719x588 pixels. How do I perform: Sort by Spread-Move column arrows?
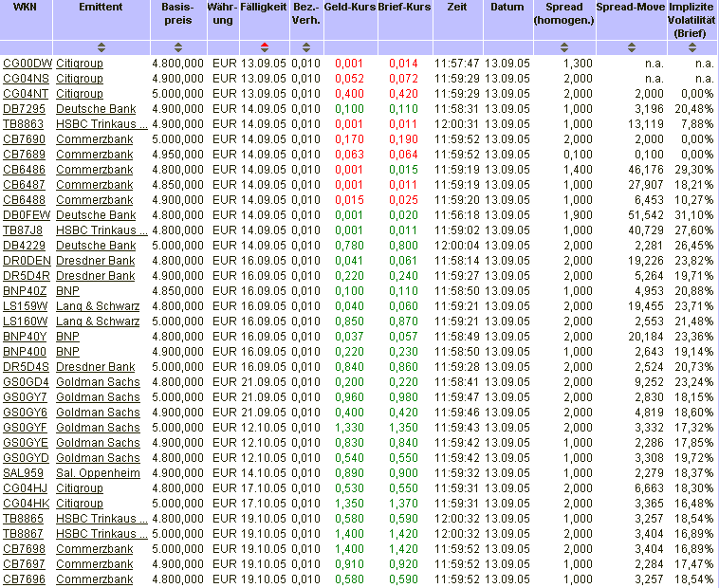pyautogui.click(x=632, y=47)
